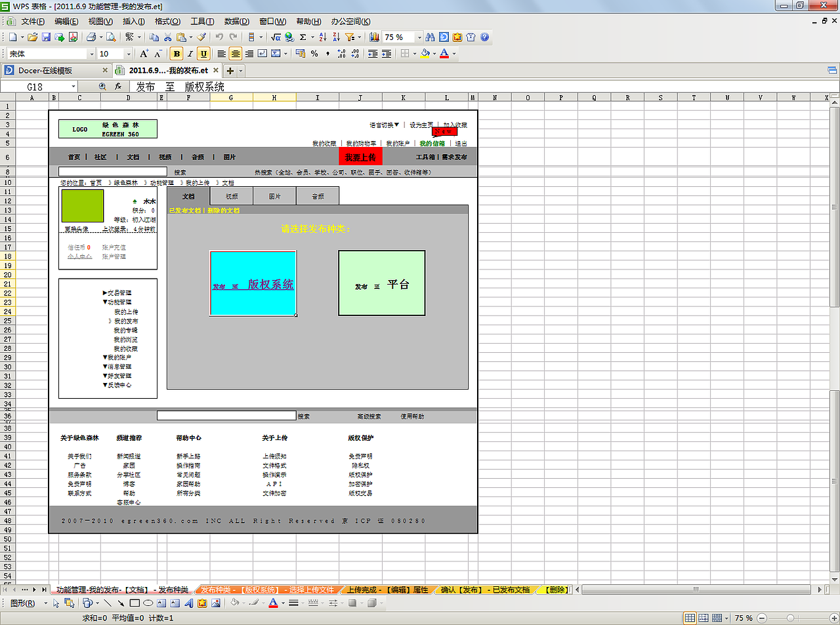Sort ascending with the A-Z icon

click(324, 37)
